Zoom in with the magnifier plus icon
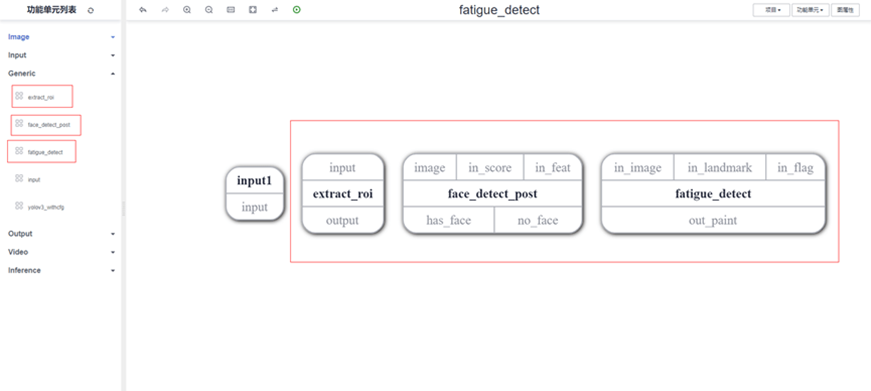The width and height of the screenshot is (871, 391). coord(187,10)
